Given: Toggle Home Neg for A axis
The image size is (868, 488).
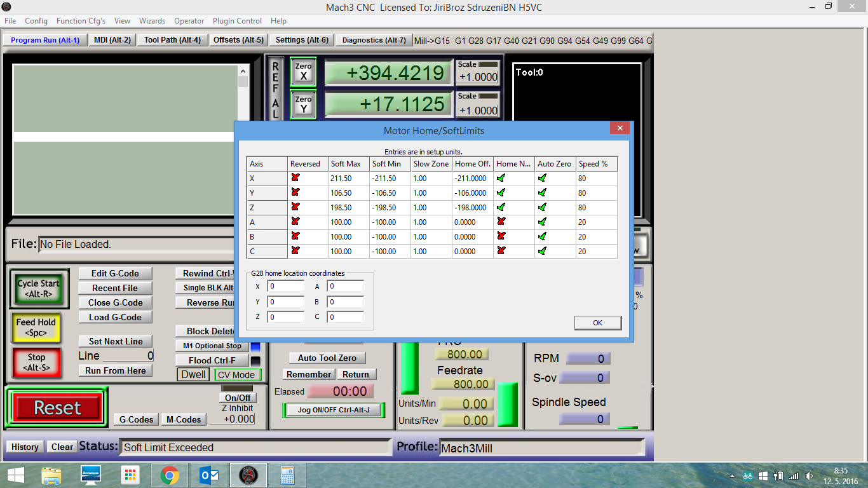Looking at the screenshot, I should [x=501, y=222].
